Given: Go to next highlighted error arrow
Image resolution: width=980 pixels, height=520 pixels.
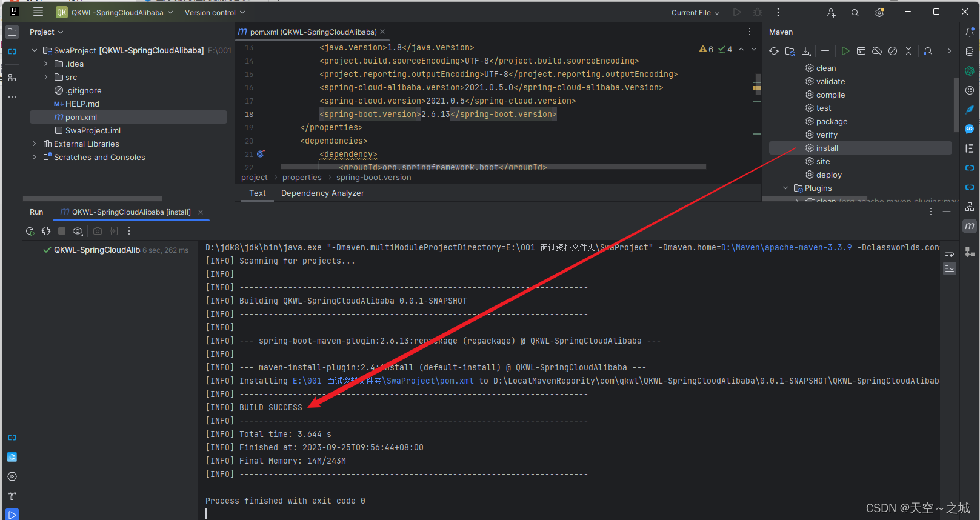Looking at the screenshot, I should pyautogui.click(x=754, y=50).
